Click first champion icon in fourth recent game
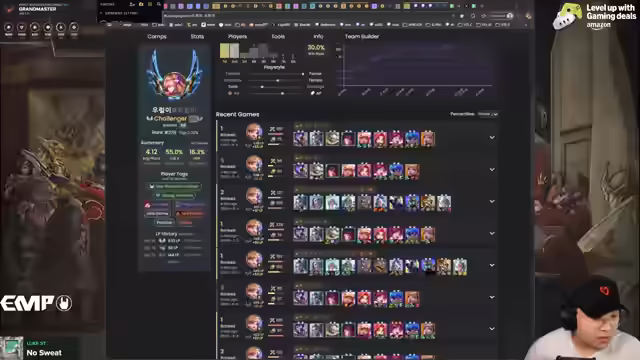 (x=300, y=234)
